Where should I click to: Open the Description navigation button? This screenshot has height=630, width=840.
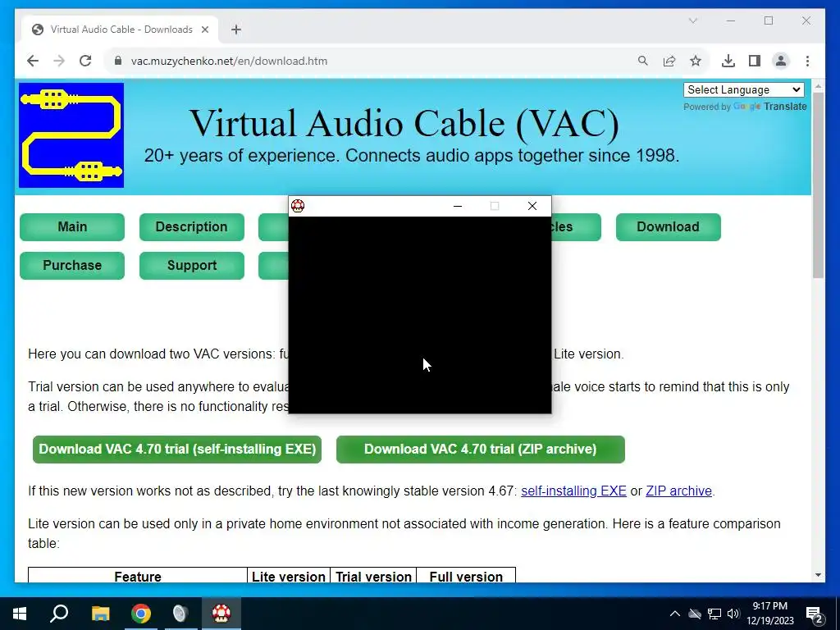point(192,227)
